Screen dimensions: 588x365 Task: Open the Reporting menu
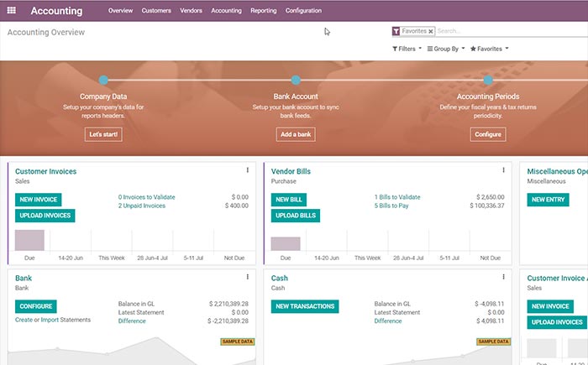[x=263, y=11]
